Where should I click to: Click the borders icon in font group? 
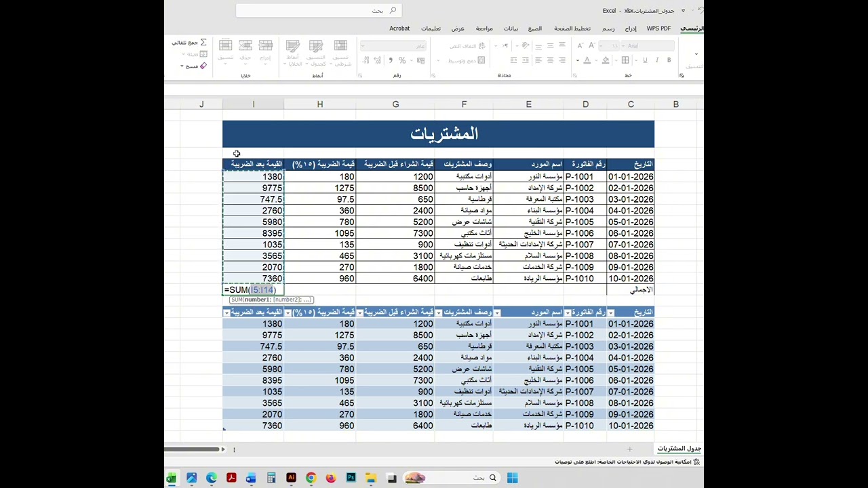(625, 60)
